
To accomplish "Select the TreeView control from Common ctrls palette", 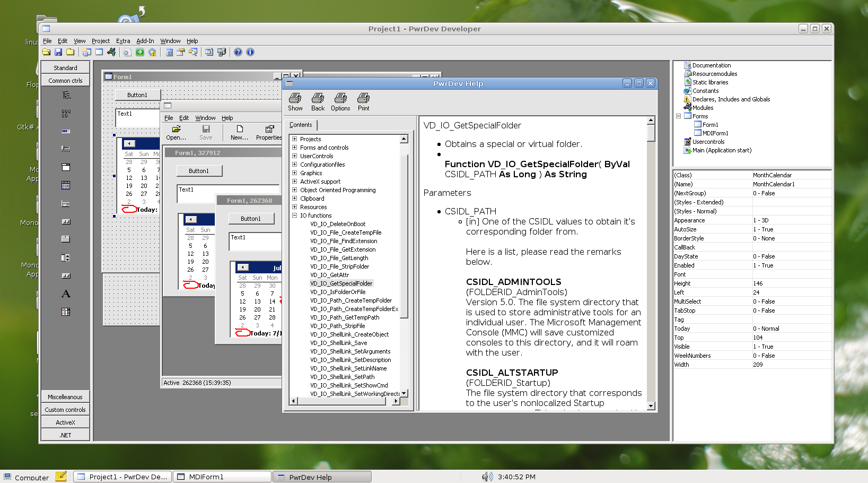I will coord(66,94).
